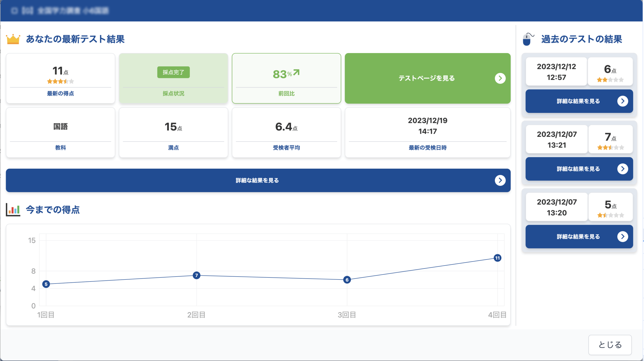Click the 2023/12/12 12:57 past test date card

click(x=556, y=72)
